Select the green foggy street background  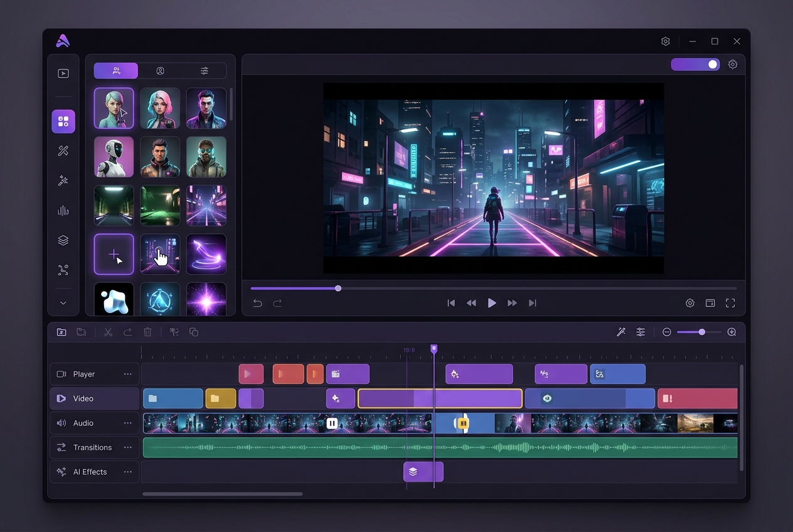(160, 206)
